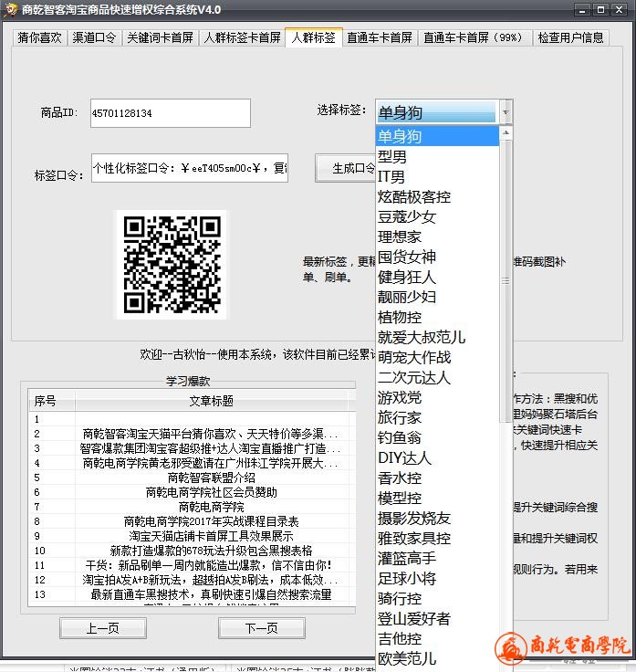Select 香水控 option
Screen dimensions: 636x672
(x=437, y=478)
